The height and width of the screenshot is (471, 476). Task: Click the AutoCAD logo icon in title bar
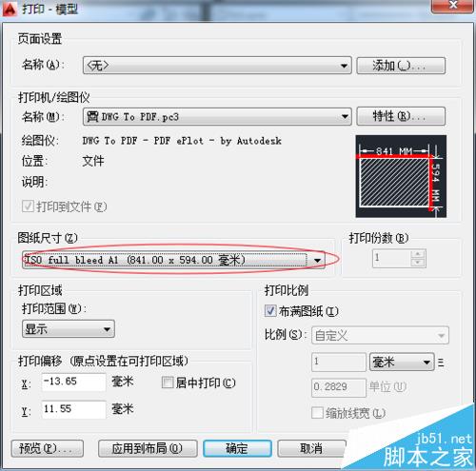(x=9, y=9)
